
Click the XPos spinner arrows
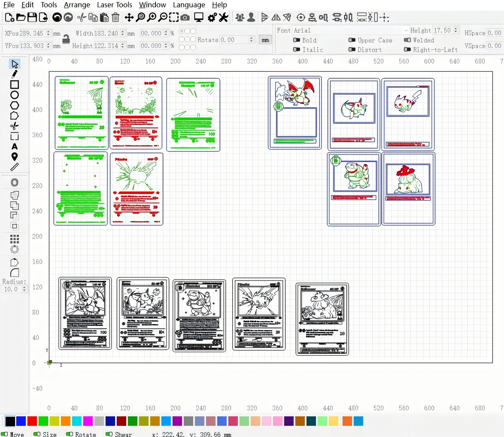48,33
